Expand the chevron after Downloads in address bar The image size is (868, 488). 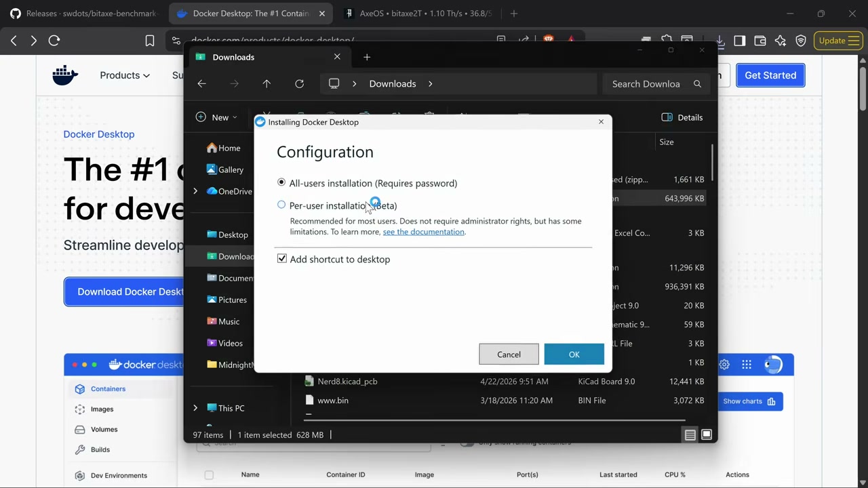[x=430, y=84]
